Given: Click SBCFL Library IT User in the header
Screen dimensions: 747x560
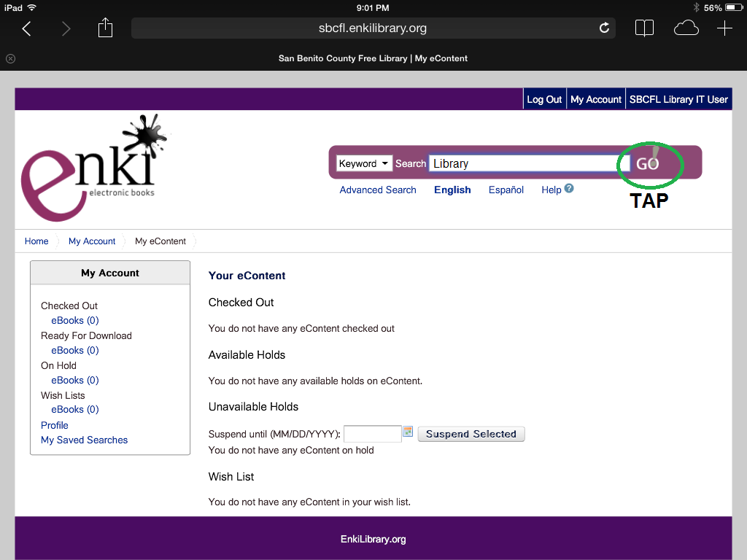Looking at the screenshot, I should pyautogui.click(x=678, y=99).
